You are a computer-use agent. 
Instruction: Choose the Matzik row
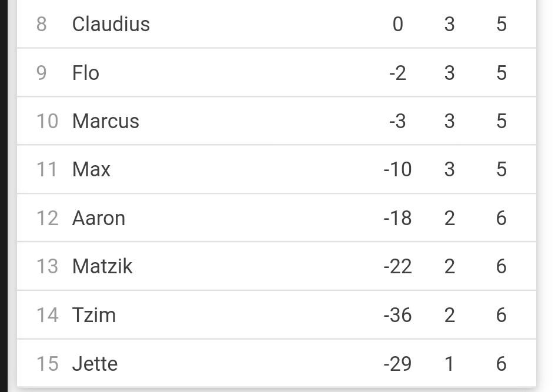(x=276, y=266)
